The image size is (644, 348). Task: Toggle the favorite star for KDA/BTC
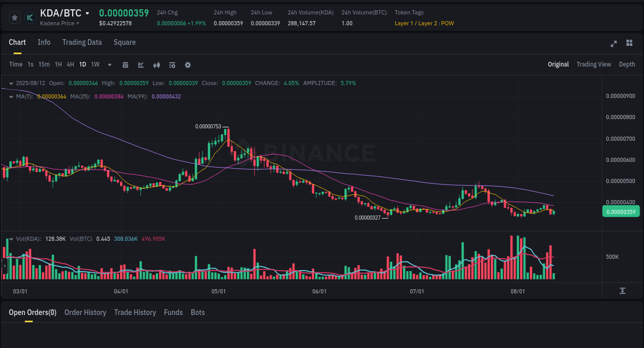(14, 17)
